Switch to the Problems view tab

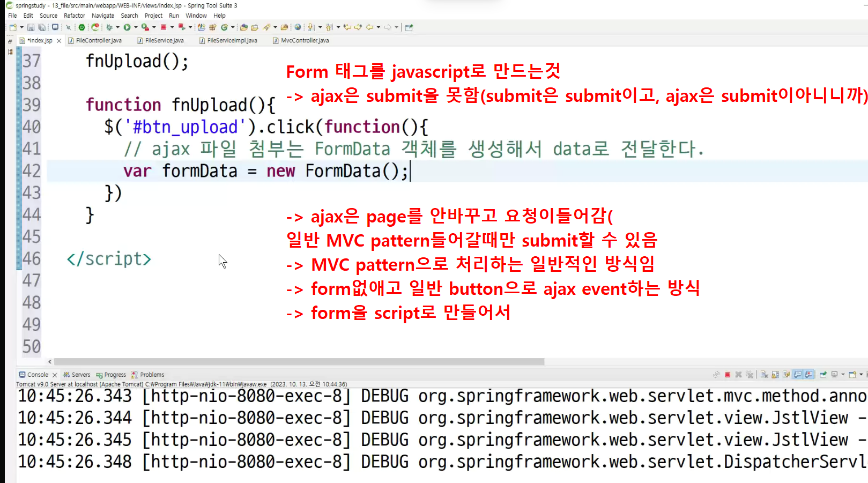[147, 375]
